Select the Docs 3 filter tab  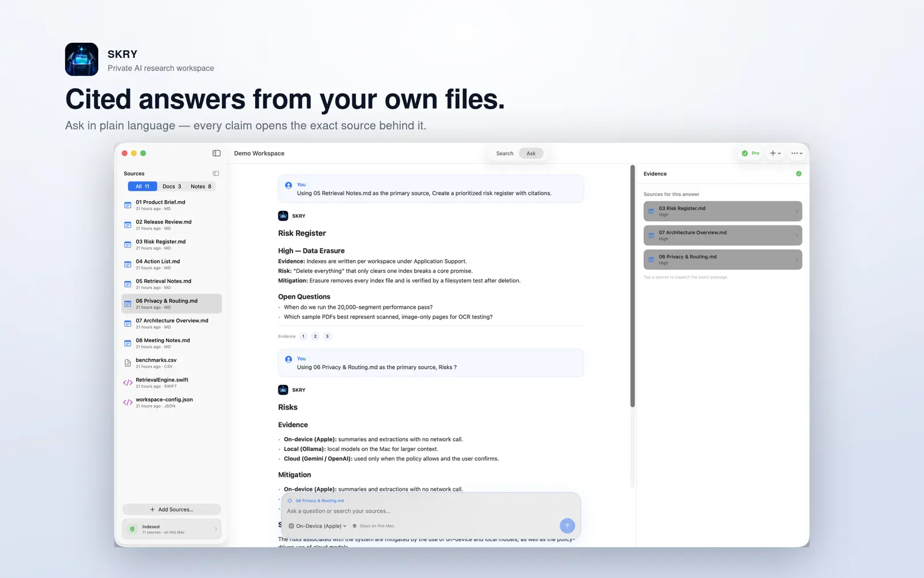pos(172,186)
